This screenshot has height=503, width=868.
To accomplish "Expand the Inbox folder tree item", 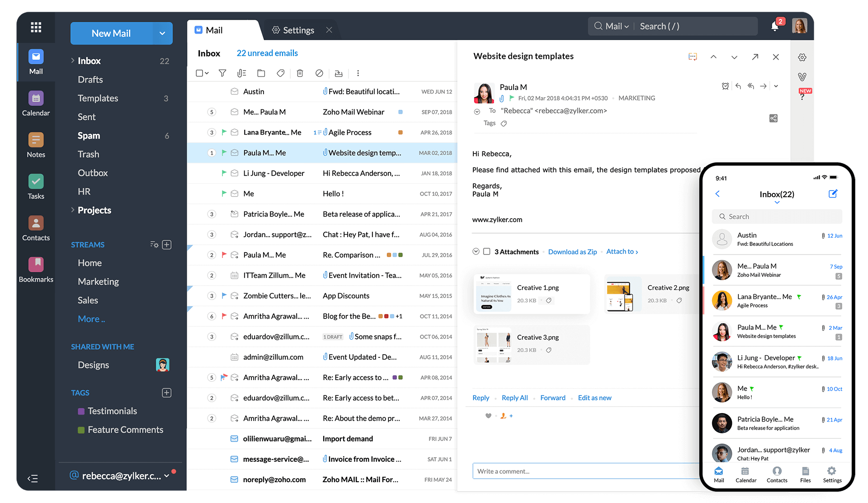I will click(71, 60).
